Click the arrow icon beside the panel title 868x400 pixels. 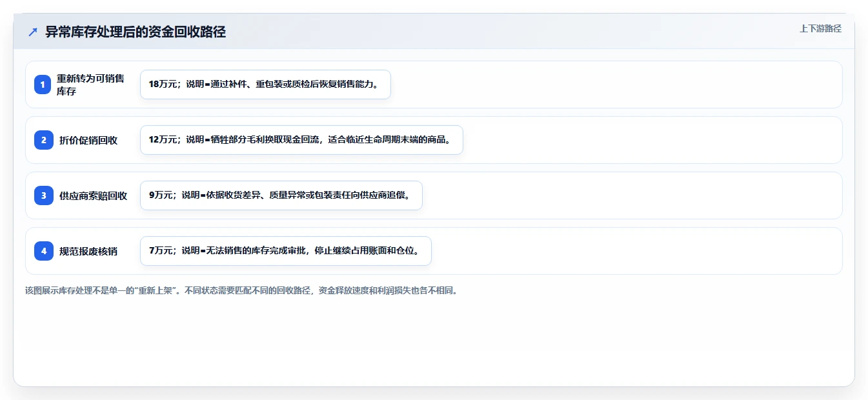33,32
